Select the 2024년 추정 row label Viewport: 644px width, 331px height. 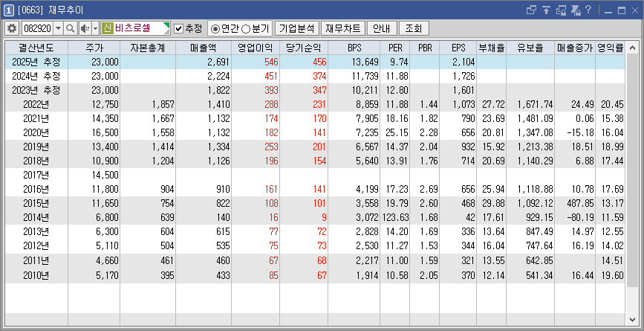pyautogui.click(x=36, y=76)
